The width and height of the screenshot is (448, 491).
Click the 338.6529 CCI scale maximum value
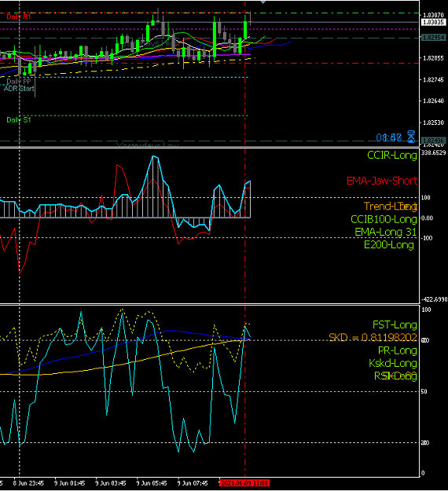[x=433, y=153]
